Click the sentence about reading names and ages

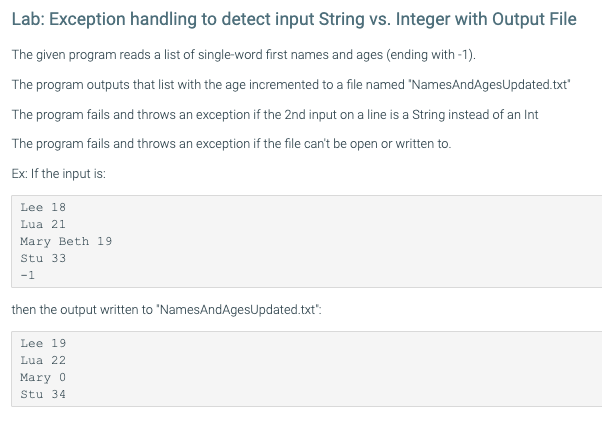click(x=200, y=58)
